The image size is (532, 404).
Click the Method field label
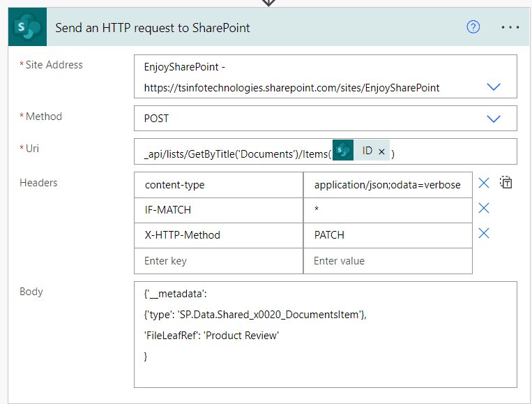click(44, 117)
